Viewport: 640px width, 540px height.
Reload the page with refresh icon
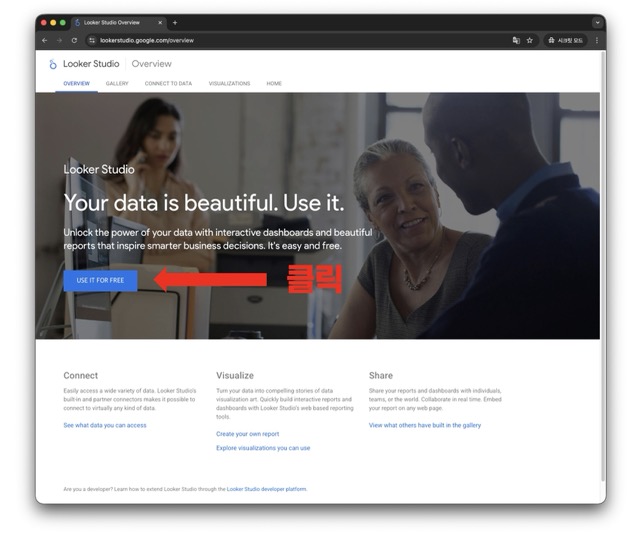74,40
